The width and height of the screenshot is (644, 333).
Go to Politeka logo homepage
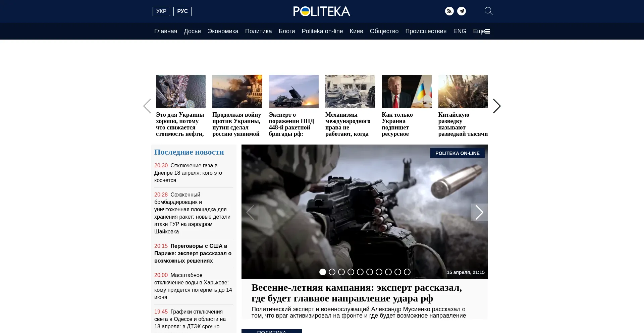tap(321, 11)
